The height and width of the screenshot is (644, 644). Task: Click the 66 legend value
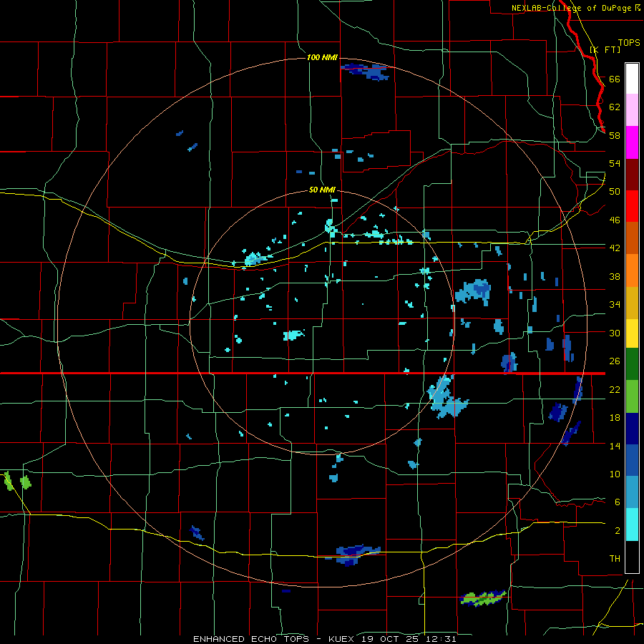tap(615, 79)
